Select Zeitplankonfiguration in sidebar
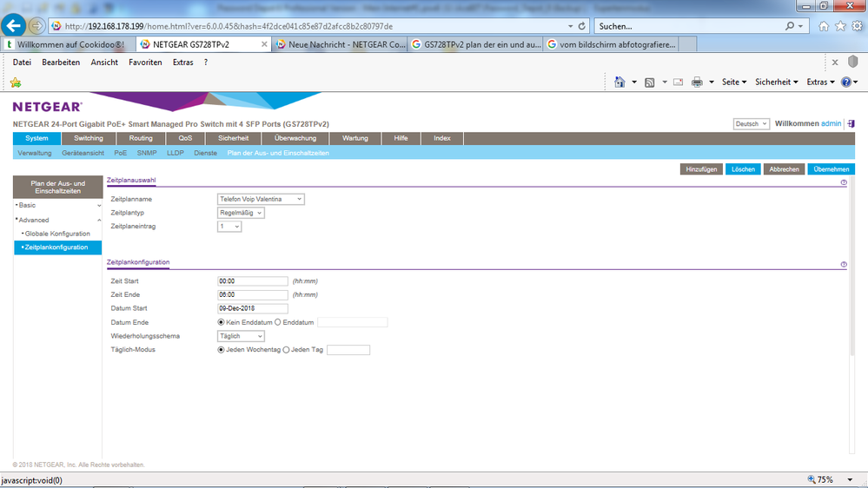 click(57, 247)
